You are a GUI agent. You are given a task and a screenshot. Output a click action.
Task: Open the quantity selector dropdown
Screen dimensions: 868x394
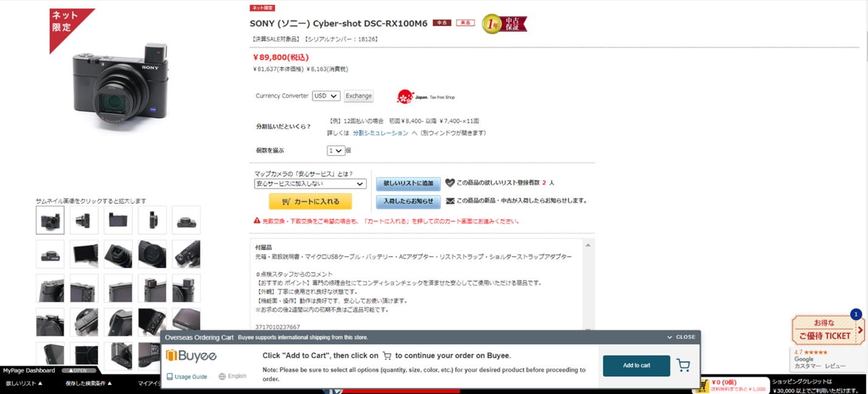(x=336, y=150)
